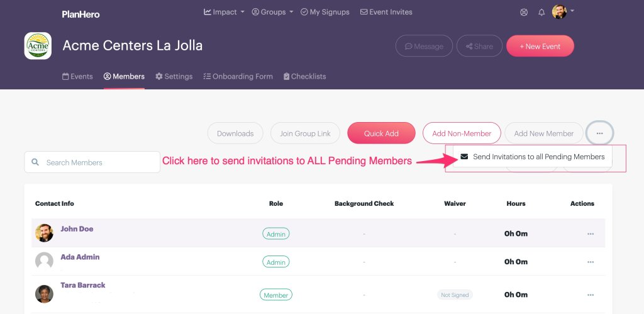The image size is (644, 314).
Task: Open the three-dots menu beside Add New Member
Action: (599, 133)
